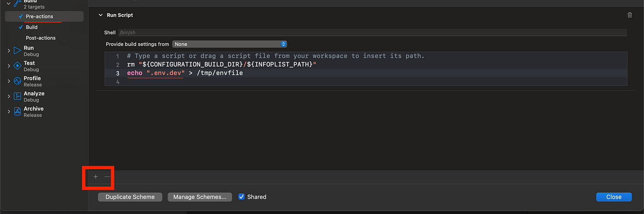Add a new action with plus icon
Image resolution: width=644 pixels, height=214 pixels.
click(x=96, y=177)
